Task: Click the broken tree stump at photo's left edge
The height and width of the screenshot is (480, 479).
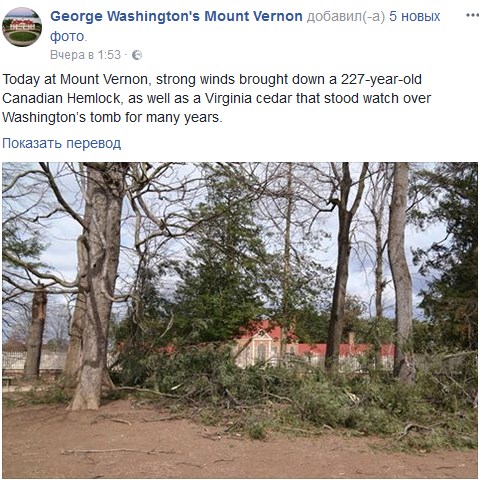Action: click(x=36, y=333)
